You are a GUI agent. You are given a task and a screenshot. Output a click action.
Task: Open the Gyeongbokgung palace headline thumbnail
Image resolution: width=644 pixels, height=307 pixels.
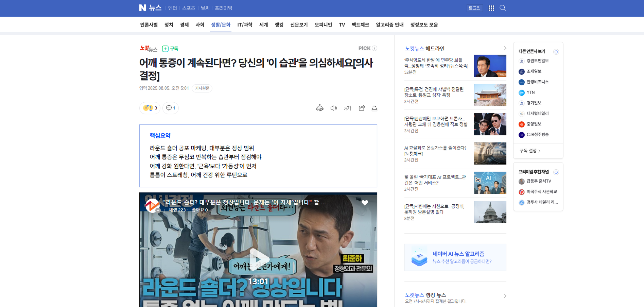coord(490,95)
